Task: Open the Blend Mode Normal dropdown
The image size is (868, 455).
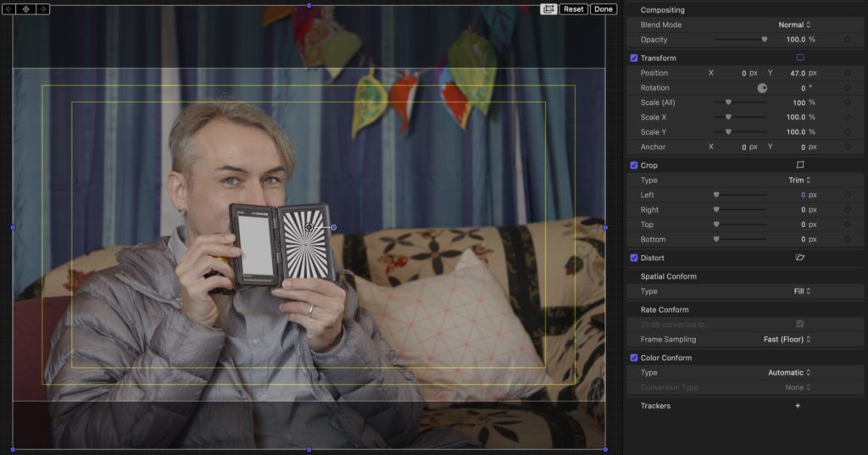Action: click(794, 25)
